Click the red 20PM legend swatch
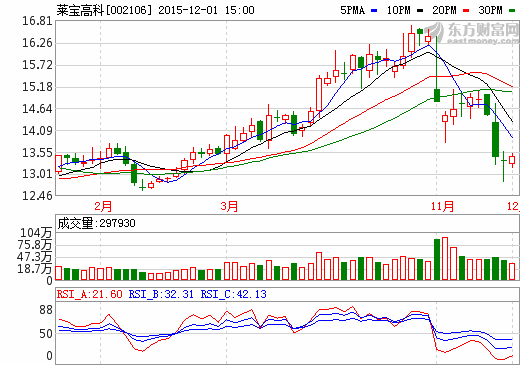Viewport: 520px width, 365px height. (466, 11)
